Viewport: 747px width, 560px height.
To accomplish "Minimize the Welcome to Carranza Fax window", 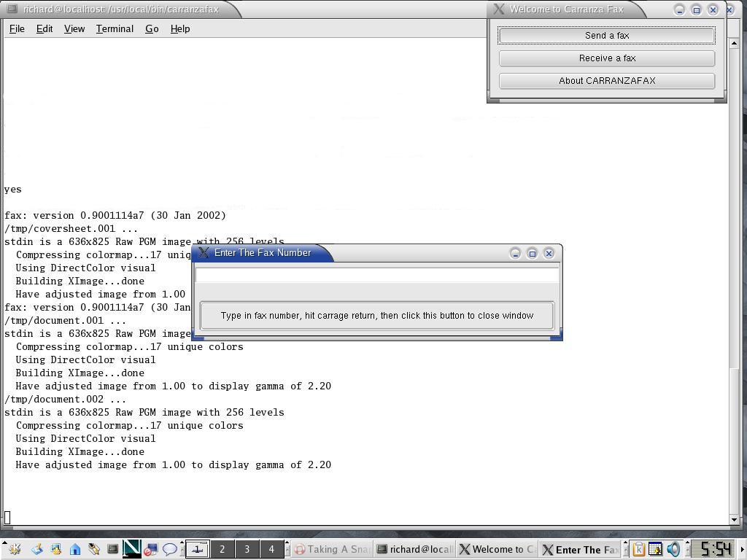I will click(x=679, y=9).
